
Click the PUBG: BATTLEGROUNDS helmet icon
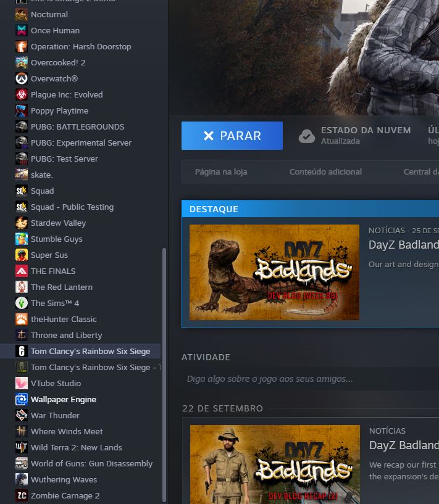pos(22,127)
